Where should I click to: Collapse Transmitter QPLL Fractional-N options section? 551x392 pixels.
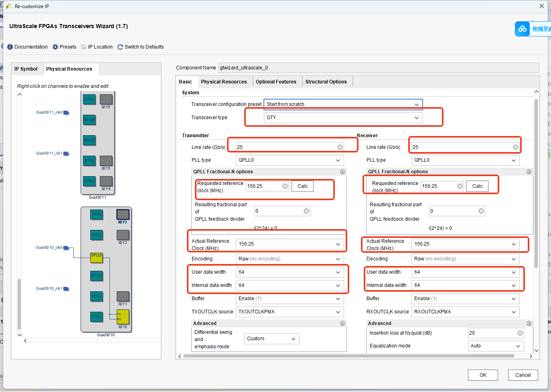click(342, 172)
